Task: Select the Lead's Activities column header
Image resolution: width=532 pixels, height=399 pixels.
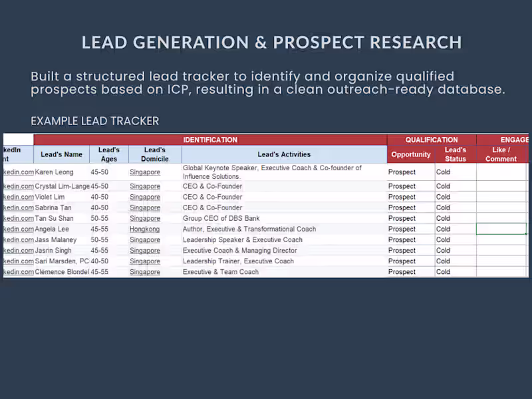Action: coord(284,154)
